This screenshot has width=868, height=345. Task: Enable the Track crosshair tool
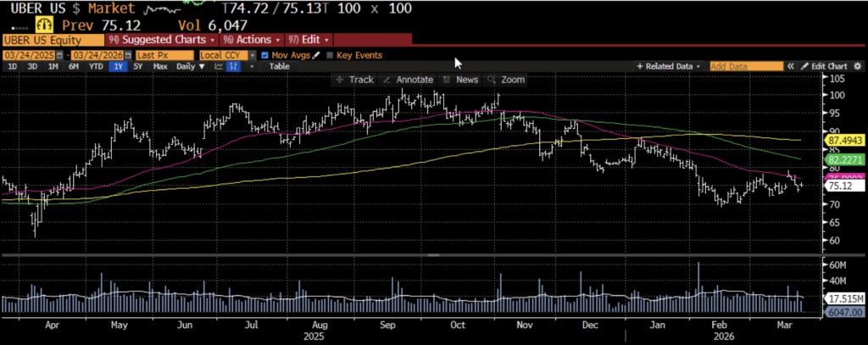[x=354, y=79]
